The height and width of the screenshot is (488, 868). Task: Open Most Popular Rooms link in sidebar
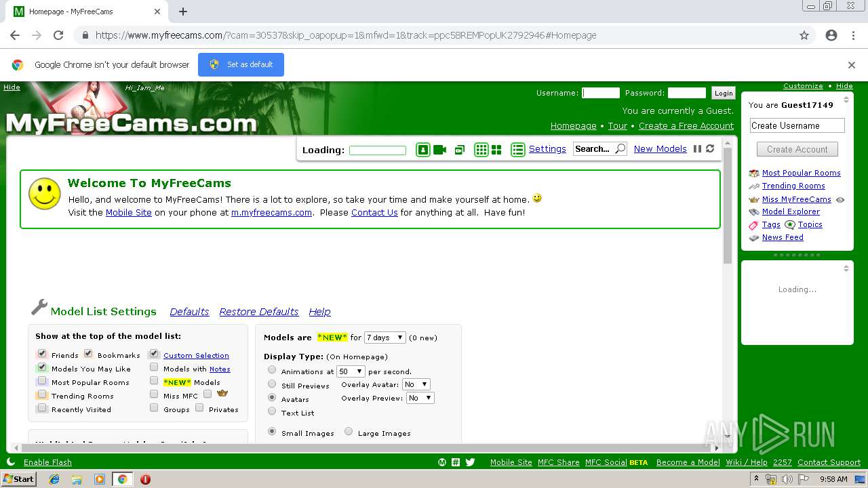click(x=802, y=173)
